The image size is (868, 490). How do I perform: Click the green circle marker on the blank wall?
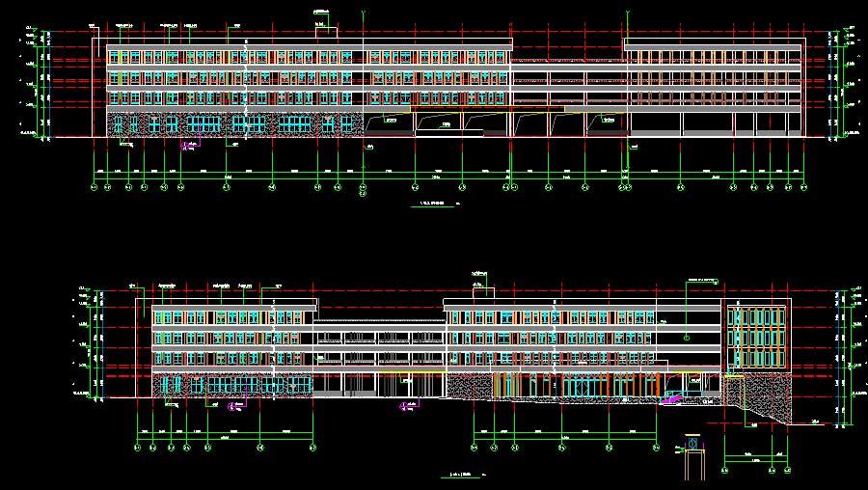(686, 337)
